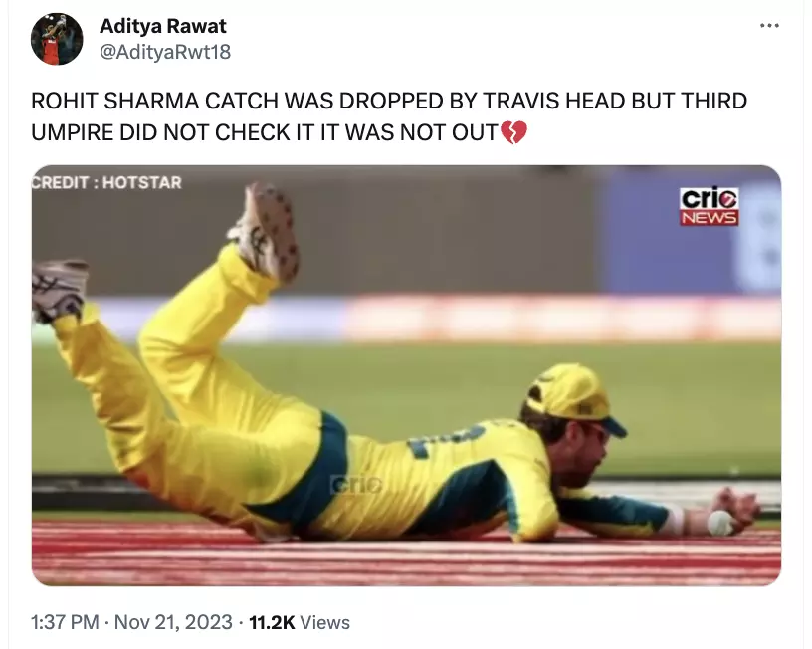This screenshot has width=812, height=649.
Task: Open the @AdityaRwt18 handle link
Action: click(x=164, y=52)
